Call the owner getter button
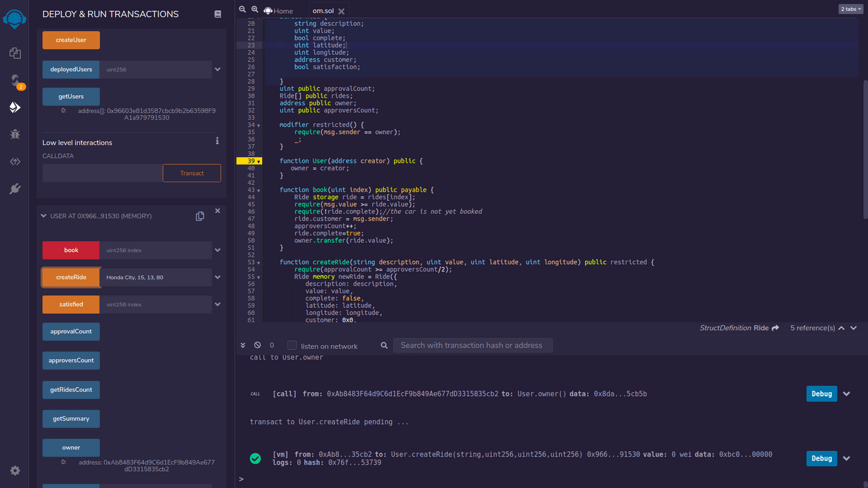The height and width of the screenshot is (488, 868). tap(71, 448)
